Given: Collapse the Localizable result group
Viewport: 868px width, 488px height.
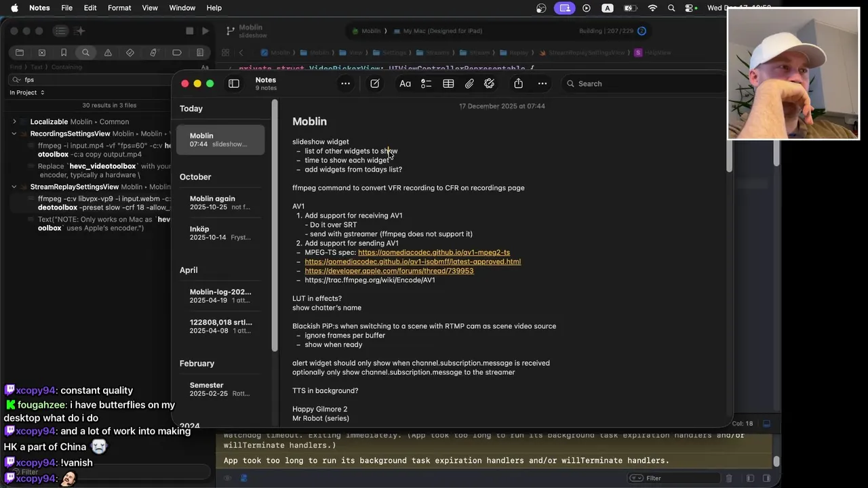Looking at the screenshot, I should pyautogui.click(x=14, y=121).
